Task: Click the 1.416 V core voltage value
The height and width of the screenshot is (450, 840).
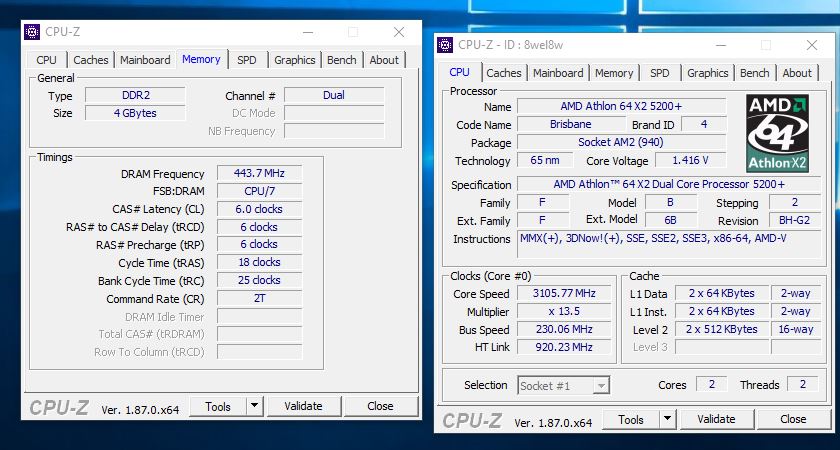Action: click(691, 160)
